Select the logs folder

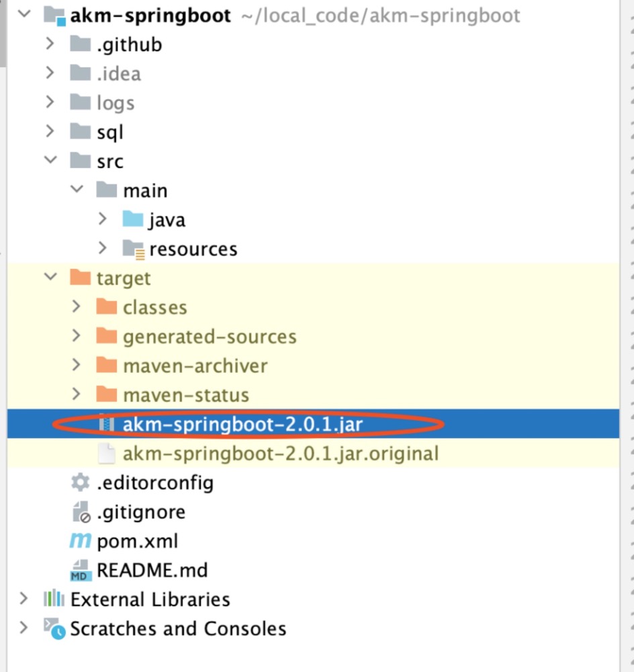point(115,103)
